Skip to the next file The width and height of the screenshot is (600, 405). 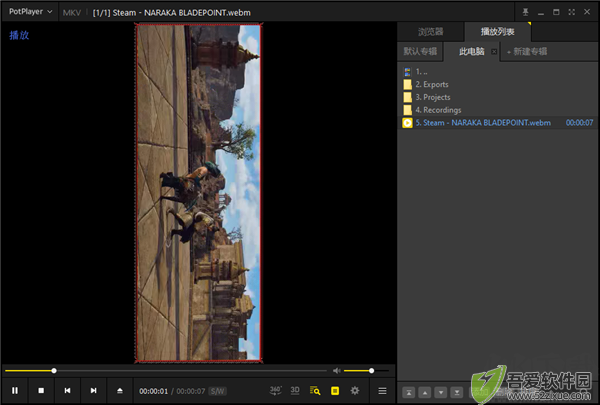click(93, 390)
